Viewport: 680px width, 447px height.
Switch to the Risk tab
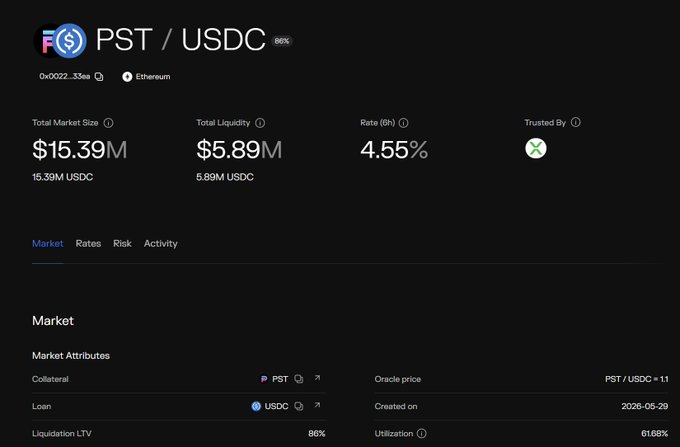click(122, 244)
